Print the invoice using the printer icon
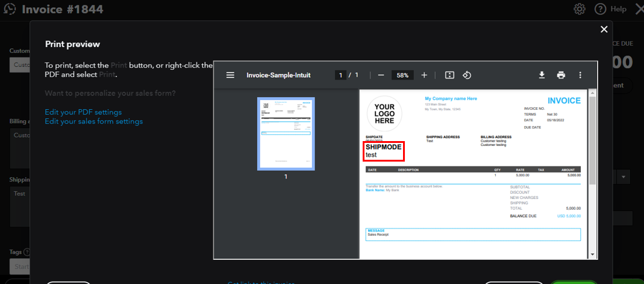The height and width of the screenshot is (284, 644). 561,75
